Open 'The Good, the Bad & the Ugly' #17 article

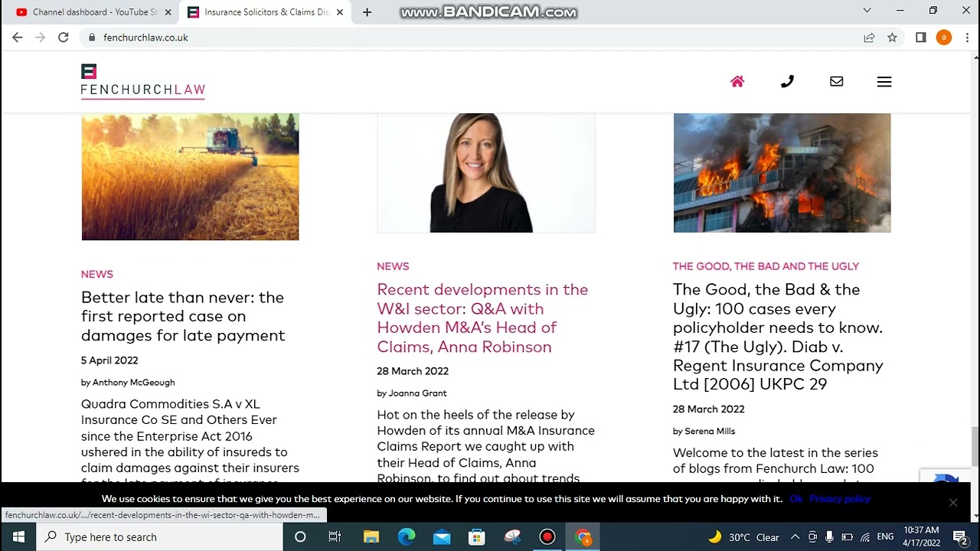[x=778, y=337]
